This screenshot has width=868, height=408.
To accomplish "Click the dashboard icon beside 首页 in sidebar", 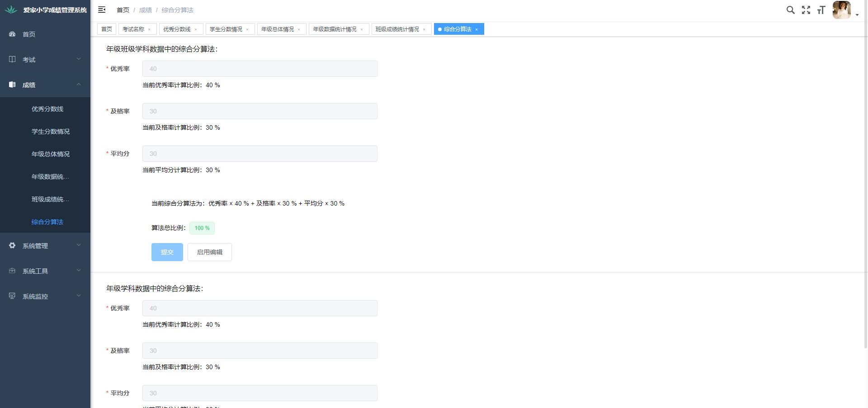I will [12, 34].
